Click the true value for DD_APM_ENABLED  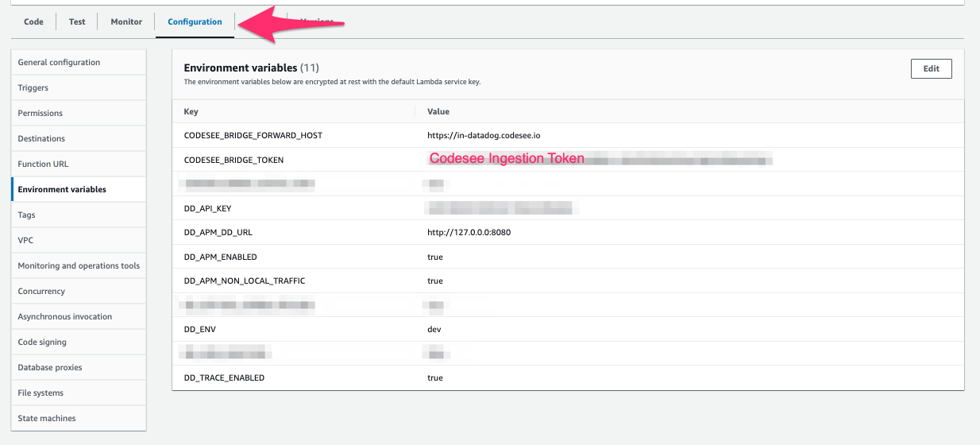(435, 257)
